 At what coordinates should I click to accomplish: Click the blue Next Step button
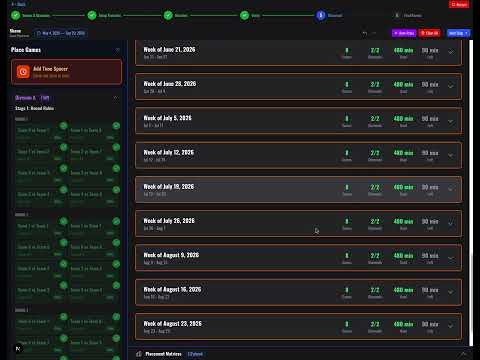point(458,33)
